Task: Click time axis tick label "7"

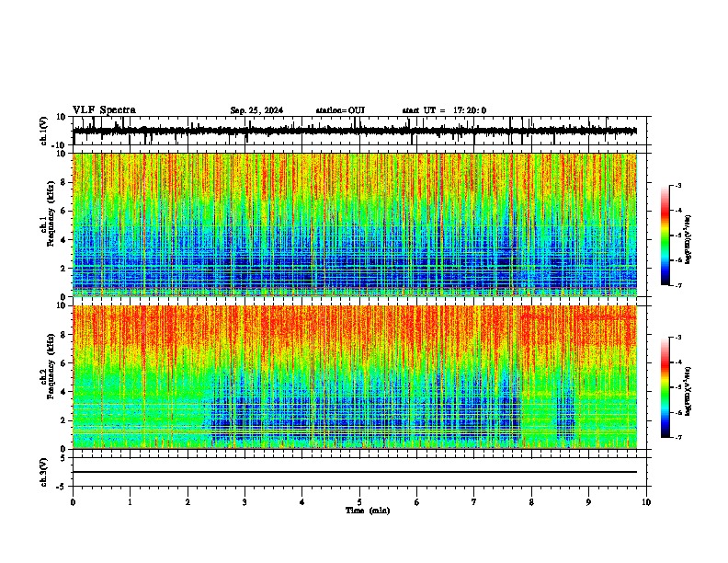Action: pos(474,502)
